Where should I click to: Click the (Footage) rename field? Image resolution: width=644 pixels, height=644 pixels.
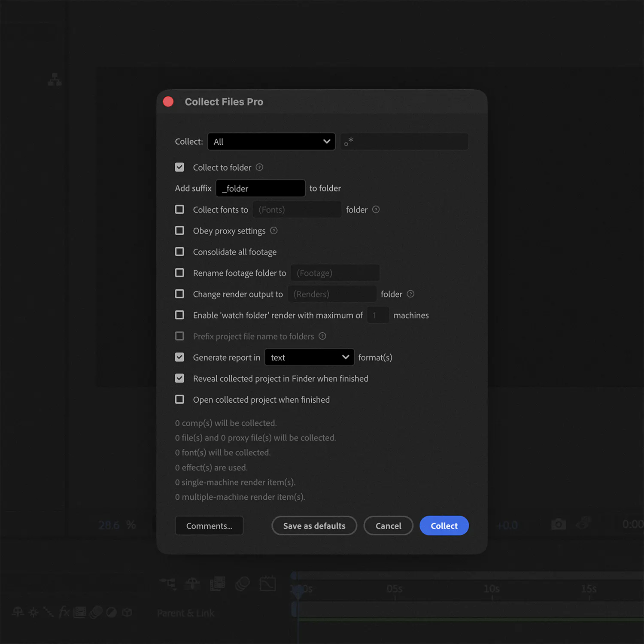(x=335, y=273)
